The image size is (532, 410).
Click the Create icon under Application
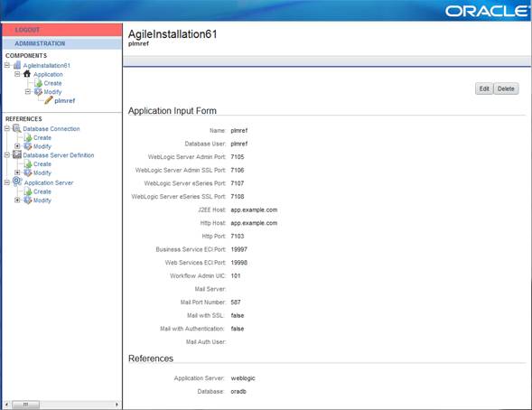pos(38,83)
